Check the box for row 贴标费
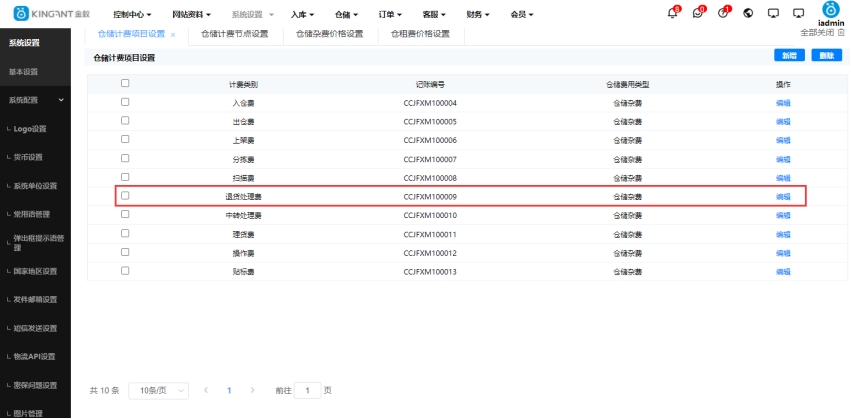This screenshot has height=419, width=851. tap(125, 271)
